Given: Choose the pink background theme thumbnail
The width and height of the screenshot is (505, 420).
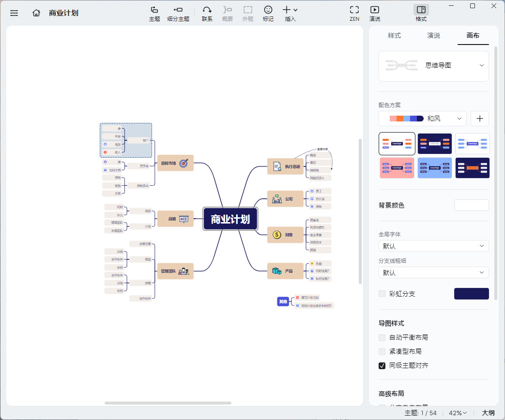Looking at the screenshot, I should pyautogui.click(x=397, y=168).
